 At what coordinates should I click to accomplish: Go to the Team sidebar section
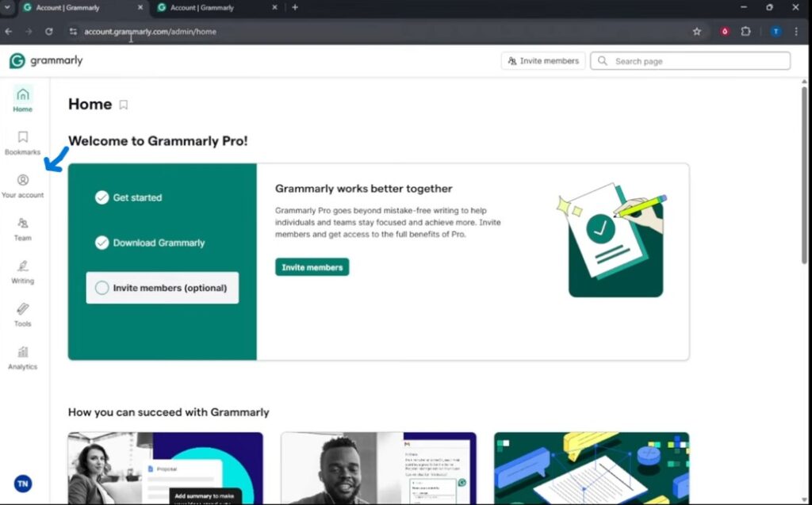[22, 228]
